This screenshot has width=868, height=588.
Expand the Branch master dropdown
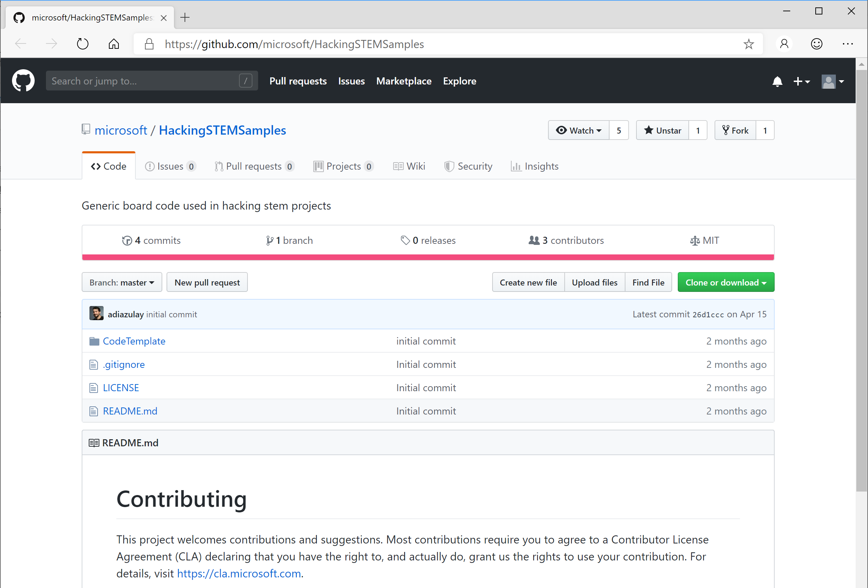(122, 282)
